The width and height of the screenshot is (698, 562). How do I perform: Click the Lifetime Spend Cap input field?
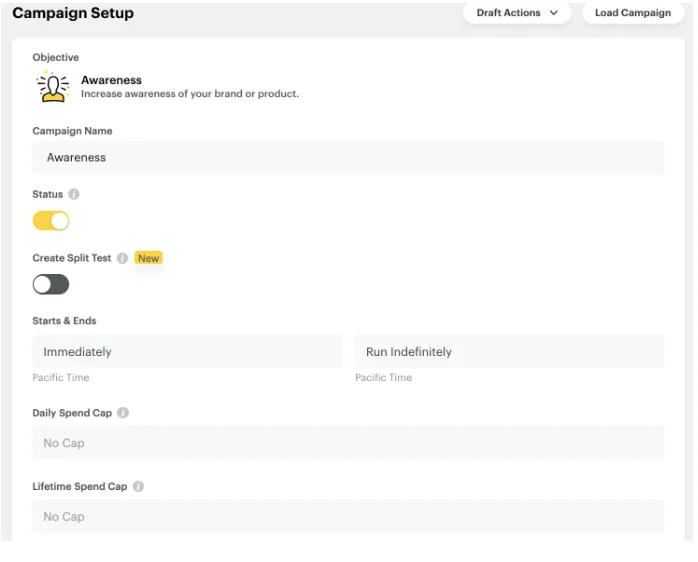(348, 517)
